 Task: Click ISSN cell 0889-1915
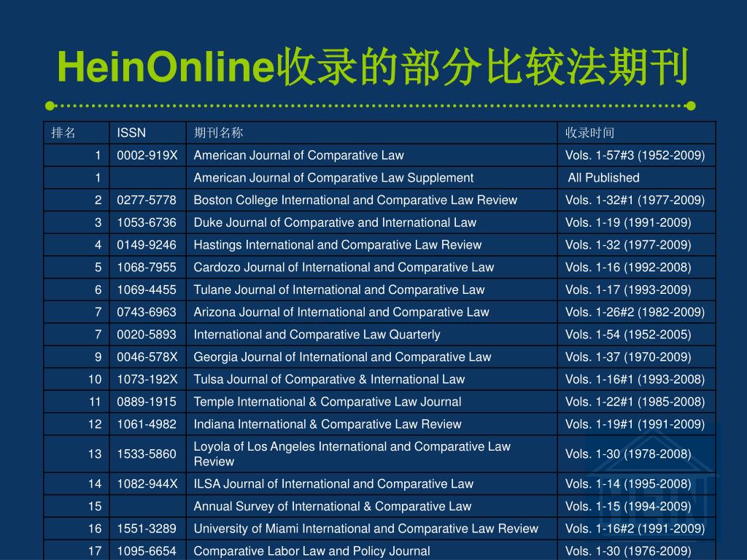click(147, 402)
